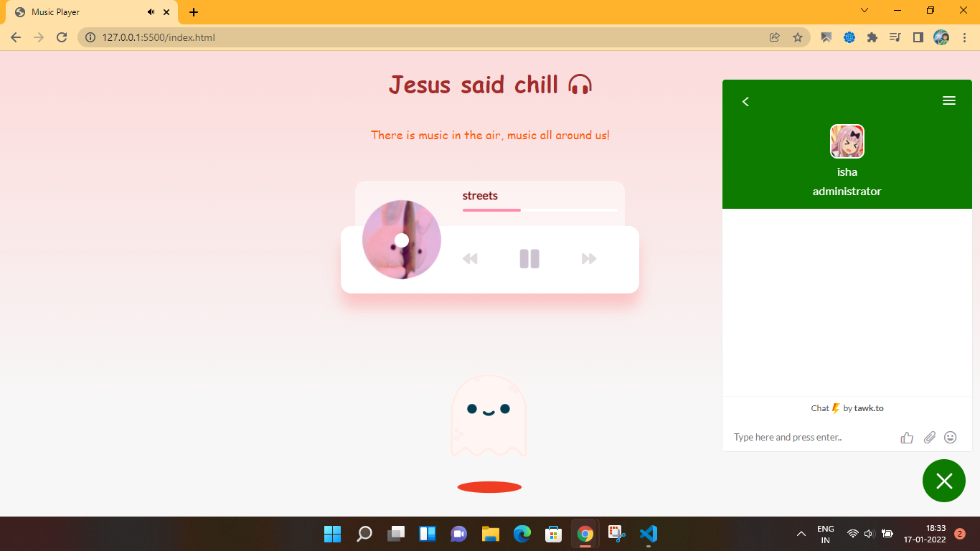Open the media control icon in toolbar
The width and height of the screenshot is (980, 551).
[x=895, y=37]
